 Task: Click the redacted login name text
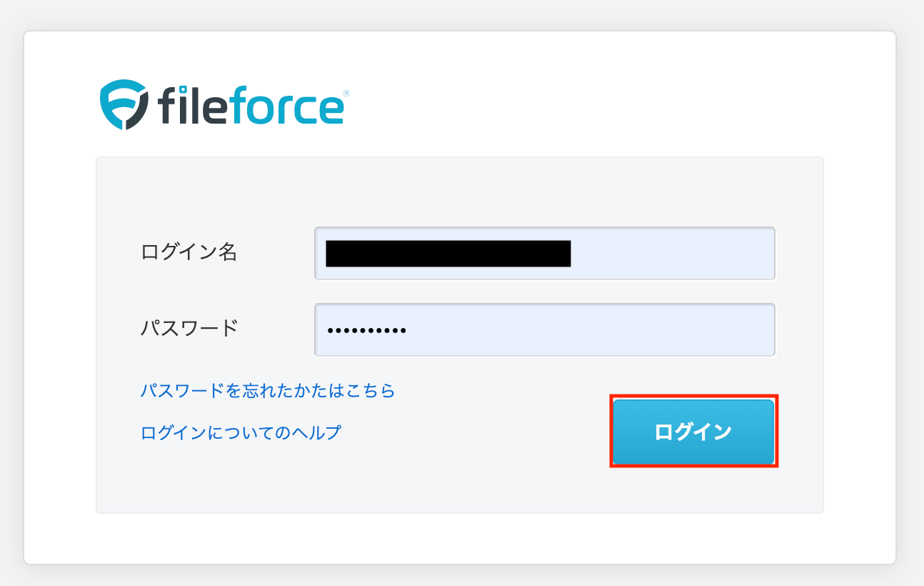(x=448, y=254)
